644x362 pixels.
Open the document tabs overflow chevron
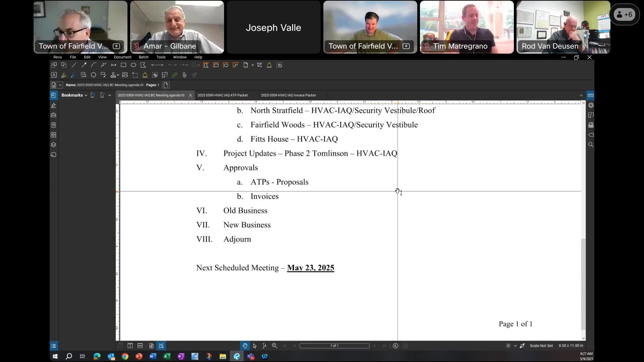pyautogui.click(x=581, y=95)
